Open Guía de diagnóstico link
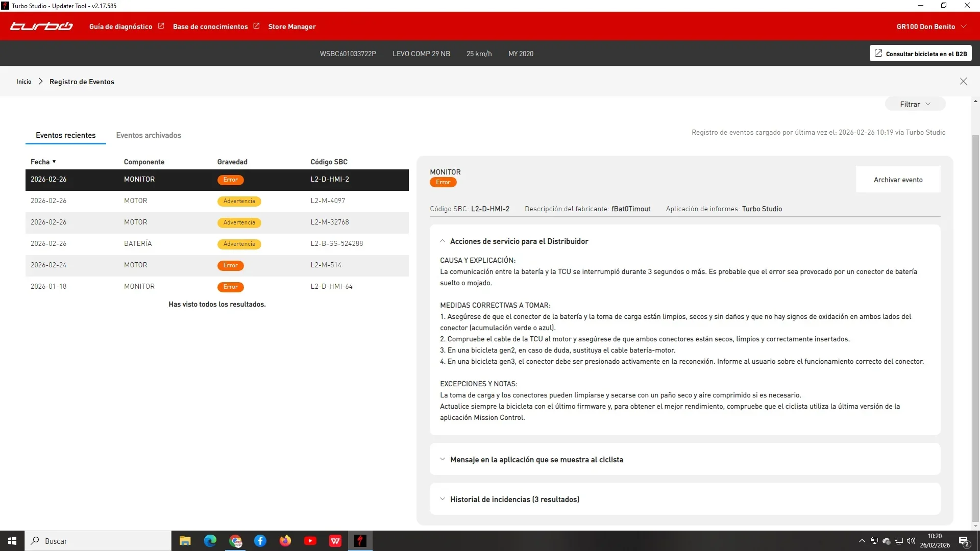 pyautogui.click(x=121, y=27)
